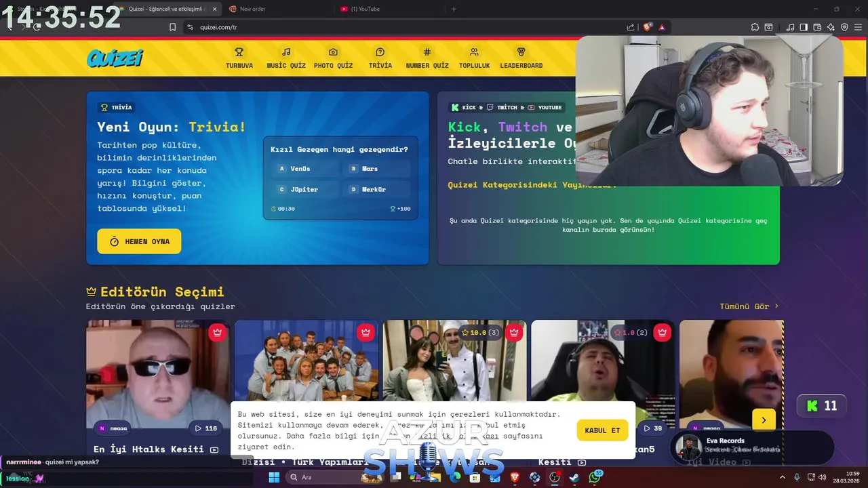Viewport: 868px width, 488px height.
Task: Click the 10.0 star rating badge
Action: point(480,332)
